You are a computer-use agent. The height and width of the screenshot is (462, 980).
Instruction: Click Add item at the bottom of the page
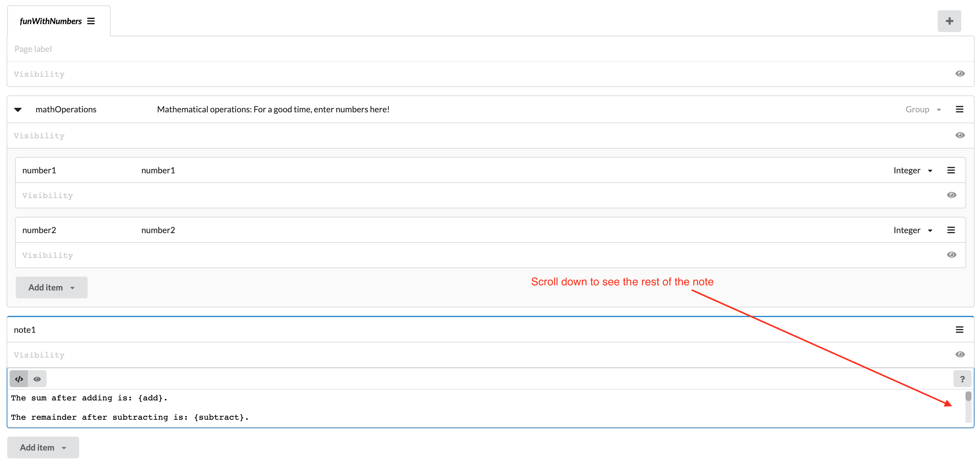click(43, 447)
